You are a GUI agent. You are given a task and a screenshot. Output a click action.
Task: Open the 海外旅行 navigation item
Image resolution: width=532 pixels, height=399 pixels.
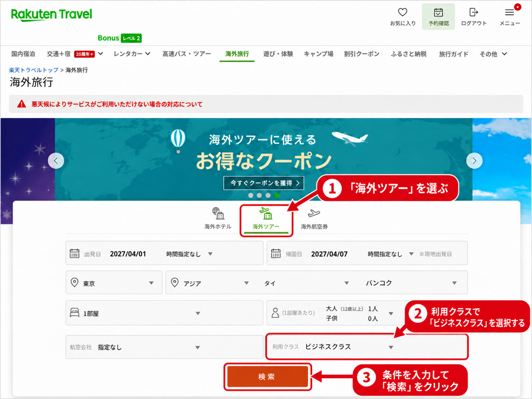[x=237, y=54]
